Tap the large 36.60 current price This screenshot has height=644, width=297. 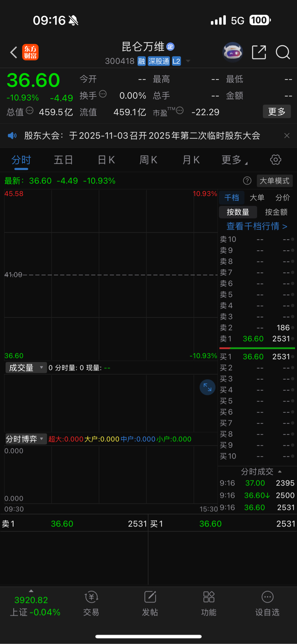33,80
